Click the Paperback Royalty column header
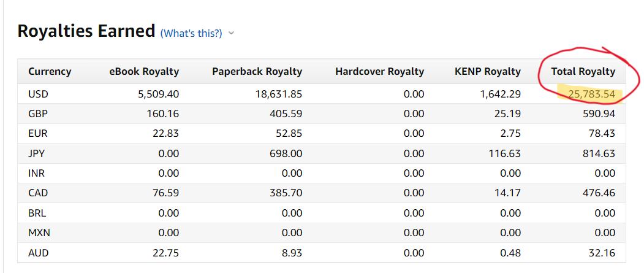The height and width of the screenshot is (273, 644). point(257,71)
